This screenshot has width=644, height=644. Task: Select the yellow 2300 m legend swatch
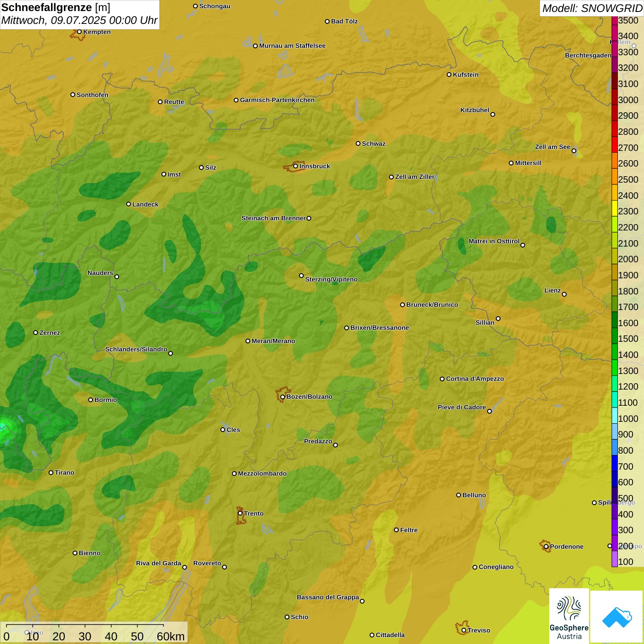[x=615, y=208]
